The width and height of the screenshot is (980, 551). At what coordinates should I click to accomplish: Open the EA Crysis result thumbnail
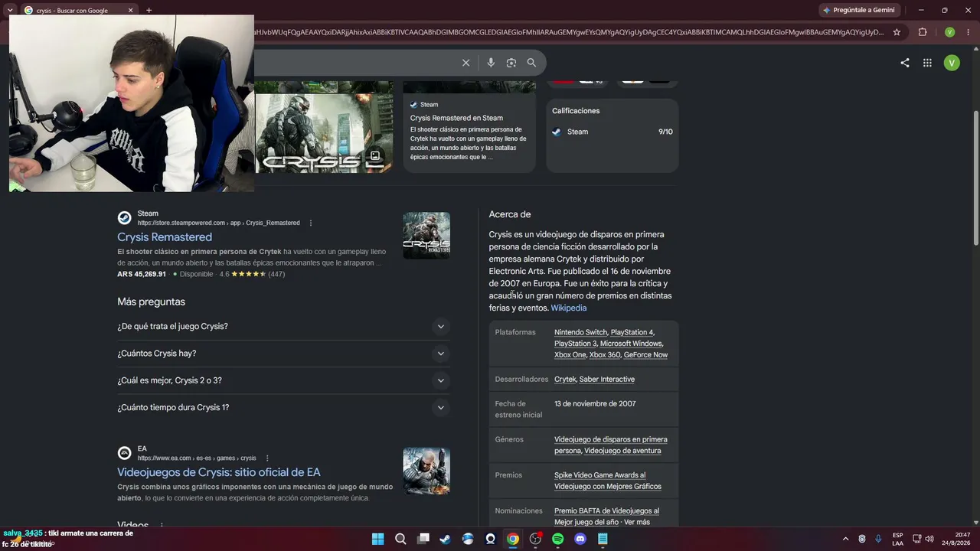point(426,471)
